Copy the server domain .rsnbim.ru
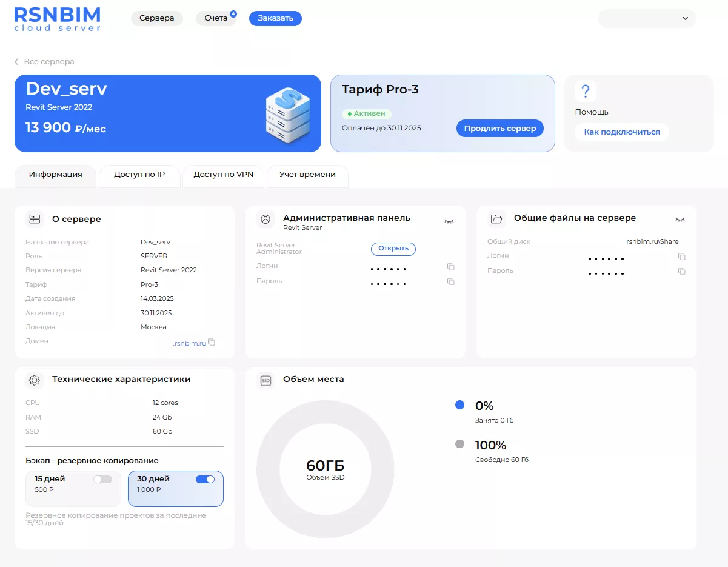The height and width of the screenshot is (567, 728). coord(212,343)
